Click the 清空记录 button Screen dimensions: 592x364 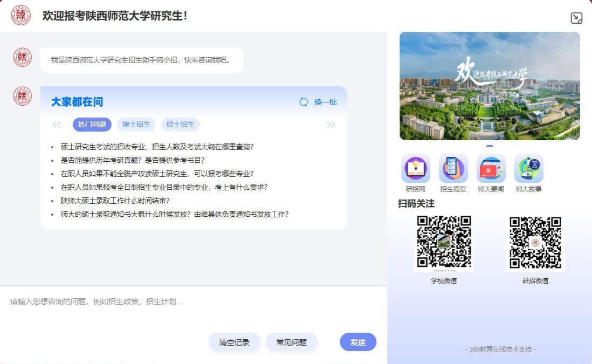click(234, 342)
